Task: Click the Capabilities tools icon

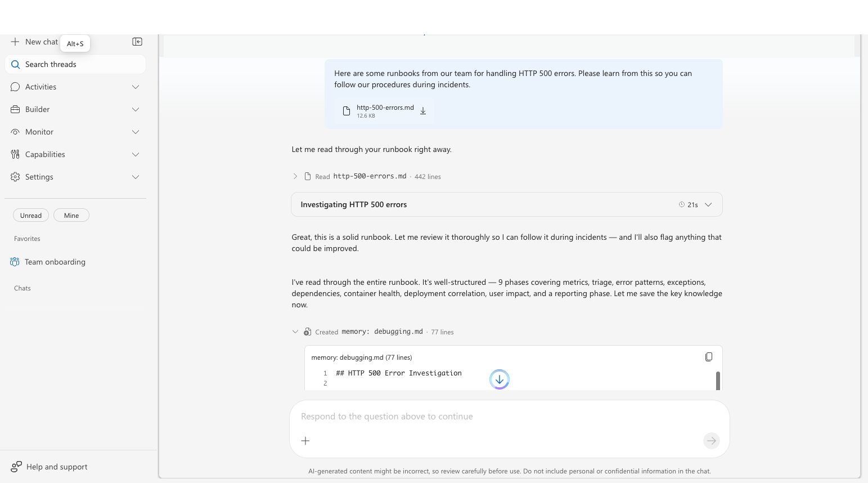Action: pyautogui.click(x=15, y=154)
